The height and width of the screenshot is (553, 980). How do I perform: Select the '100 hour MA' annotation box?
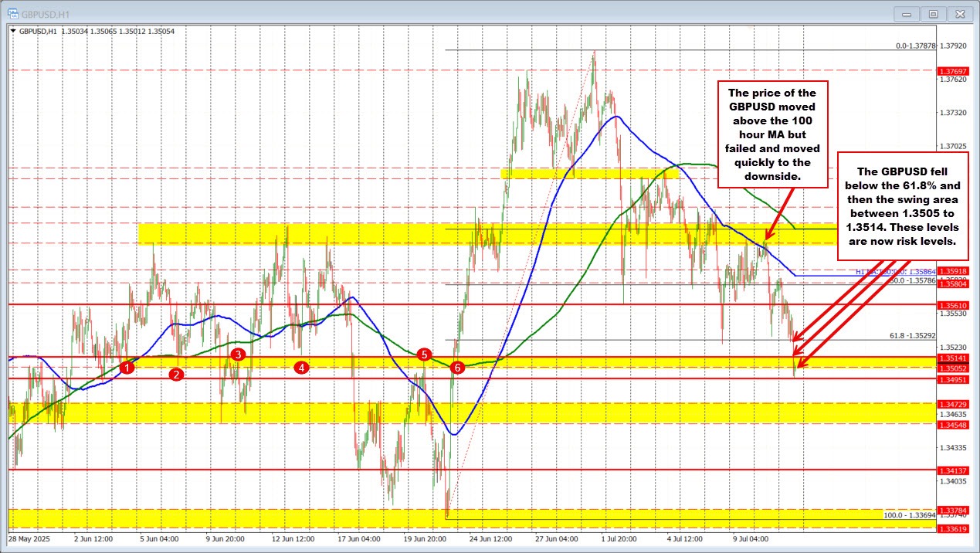point(772,136)
